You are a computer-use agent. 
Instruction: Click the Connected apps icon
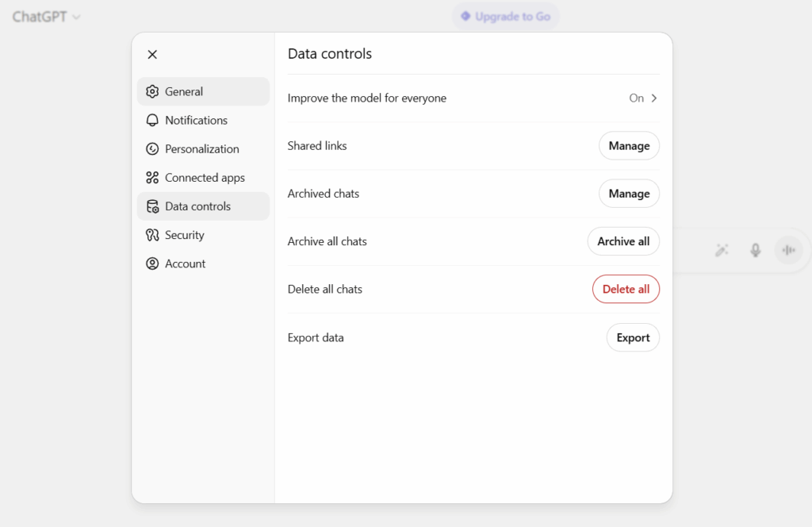152,178
